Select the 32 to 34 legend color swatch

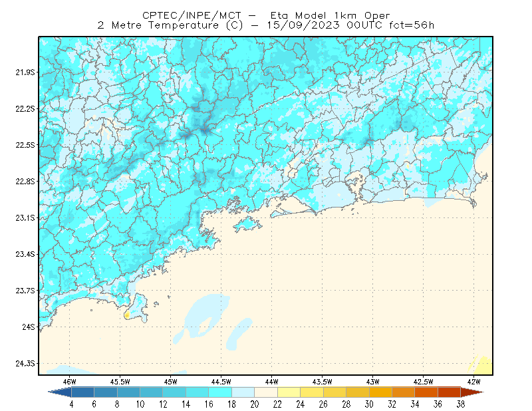(404, 392)
